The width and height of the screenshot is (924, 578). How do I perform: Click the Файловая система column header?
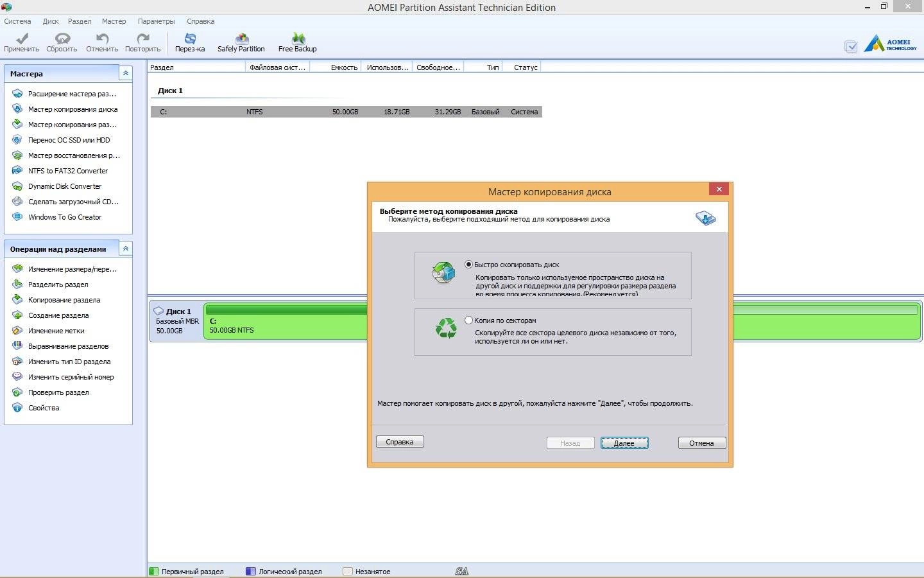tap(277, 67)
